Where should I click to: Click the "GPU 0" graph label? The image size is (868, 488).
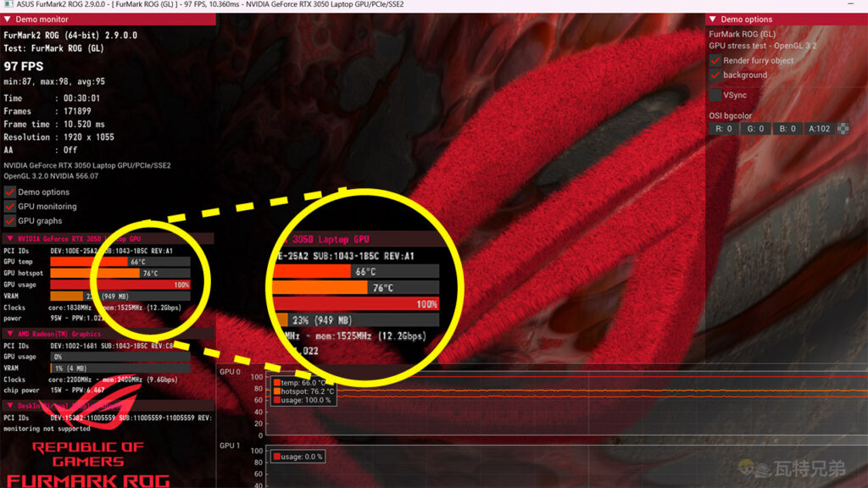tap(231, 372)
